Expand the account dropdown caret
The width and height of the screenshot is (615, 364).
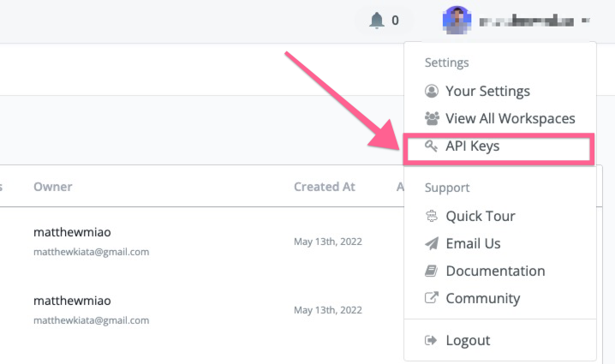click(586, 20)
